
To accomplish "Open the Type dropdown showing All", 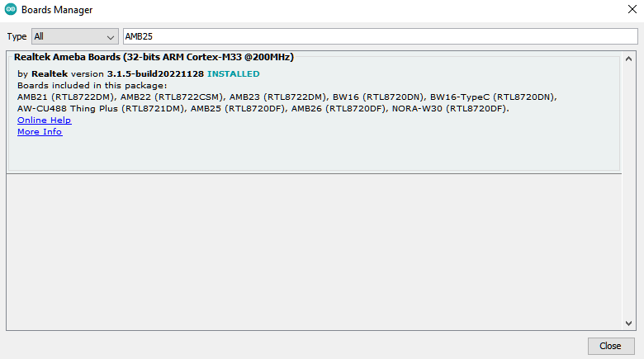I will point(75,36).
